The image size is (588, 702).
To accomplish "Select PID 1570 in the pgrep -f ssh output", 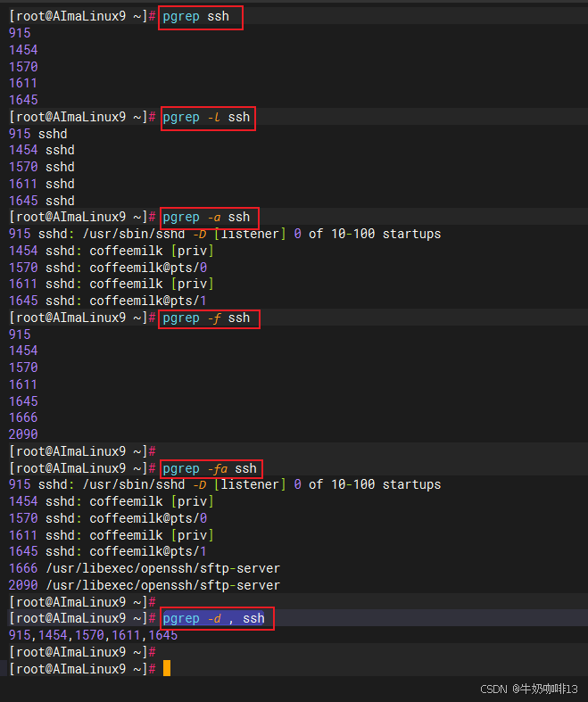I will (x=23, y=368).
